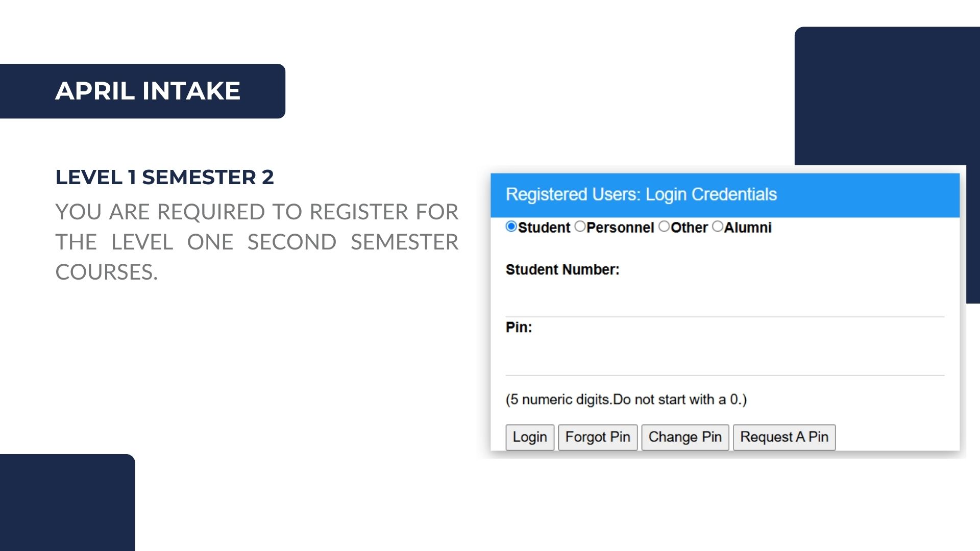Image resolution: width=980 pixels, height=551 pixels.
Task: Click the 5 numeric digits hint text
Action: coord(626,399)
